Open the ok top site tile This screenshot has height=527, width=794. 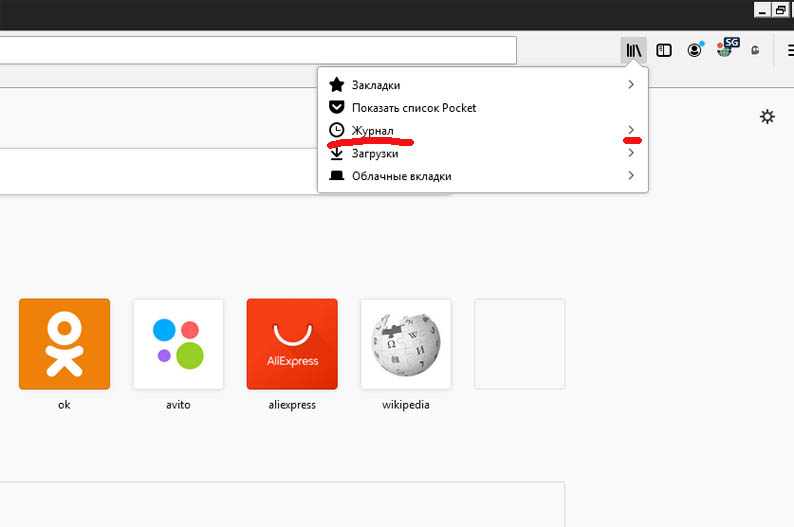point(64,344)
